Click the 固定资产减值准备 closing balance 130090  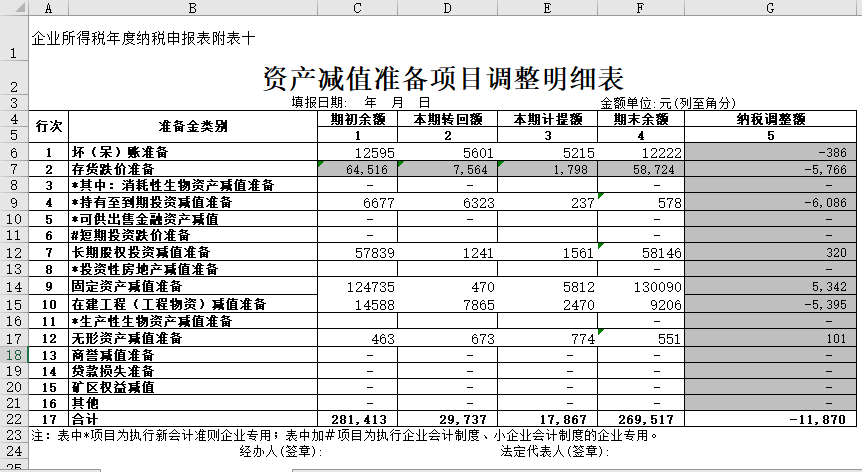[636, 287]
